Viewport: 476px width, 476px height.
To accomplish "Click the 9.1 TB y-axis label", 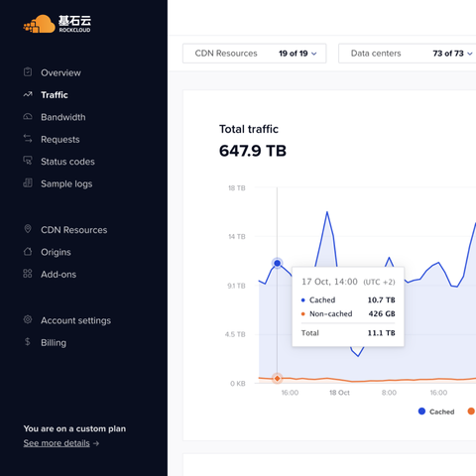I will [x=236, y=286].
